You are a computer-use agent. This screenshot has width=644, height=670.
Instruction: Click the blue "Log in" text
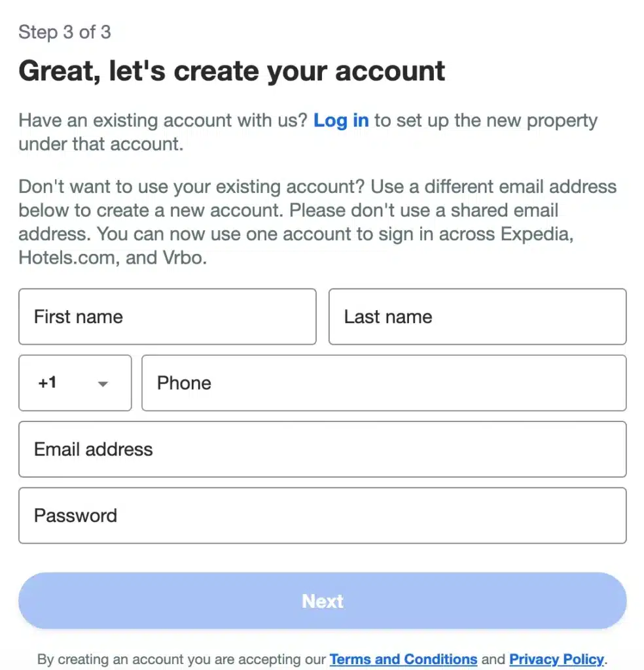click(340, 120)
